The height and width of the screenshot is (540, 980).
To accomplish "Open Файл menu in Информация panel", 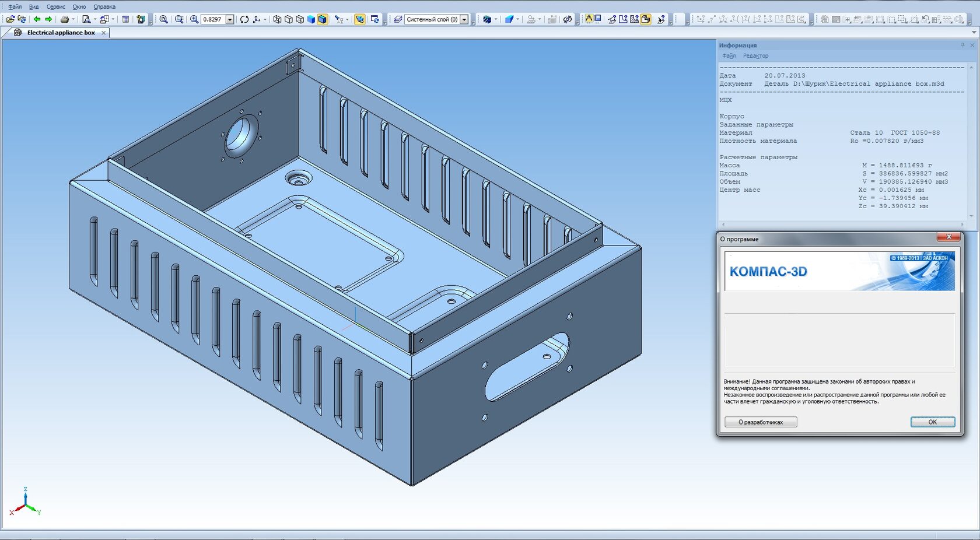I will point(729,56).
